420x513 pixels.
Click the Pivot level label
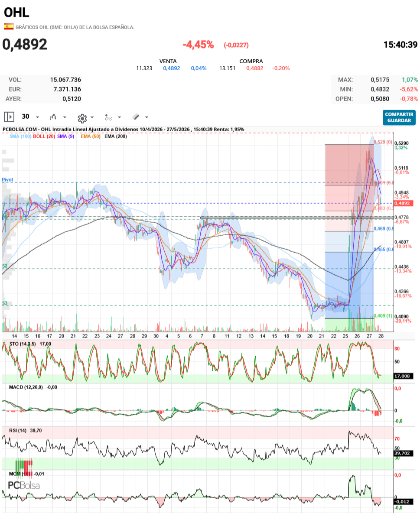[x=7, y=180]
